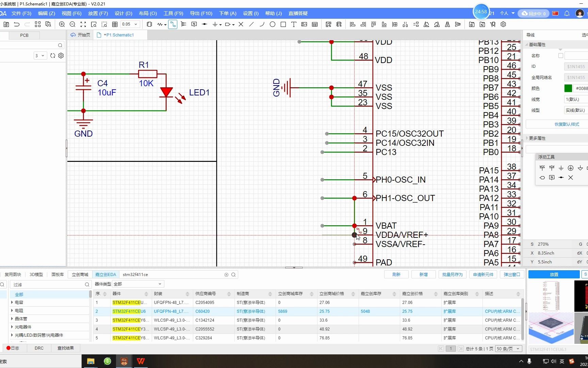Click the 批量另存为 button
This screenshot has width=588, height=368.
(453, 274)
